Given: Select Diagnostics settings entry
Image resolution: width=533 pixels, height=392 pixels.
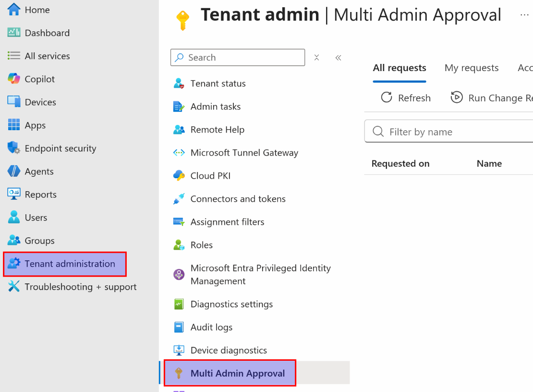Looking at the screenshot, I should coord(231,304).
